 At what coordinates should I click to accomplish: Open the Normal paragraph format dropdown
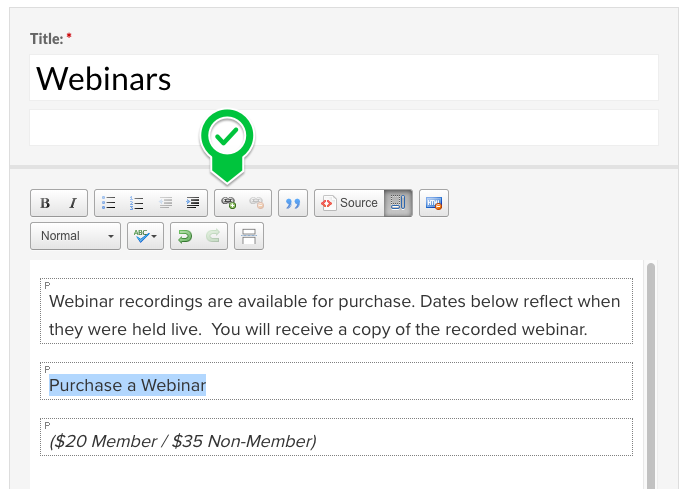coord(75,236)
